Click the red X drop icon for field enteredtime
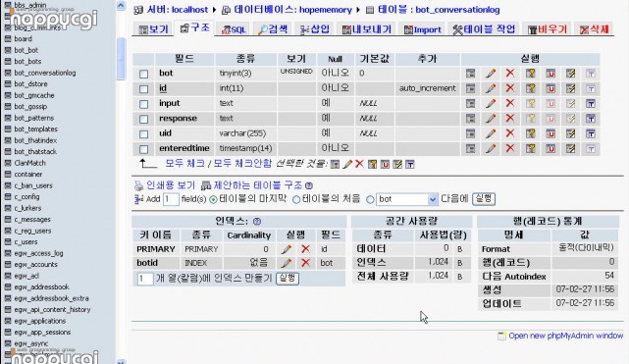The height and width of the screenshot is (364, 629). [x=510, y=148]
